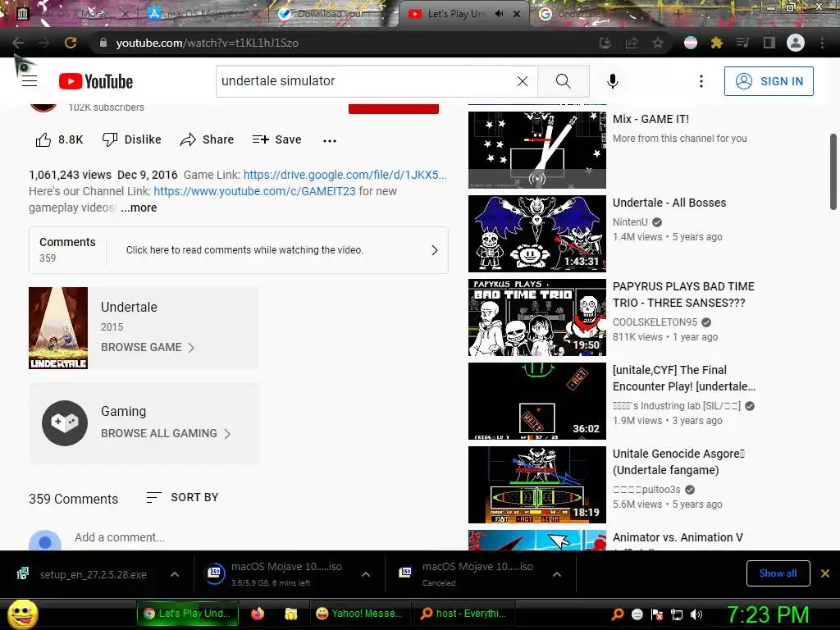Share the video
Screen dimensions: 840x630
[207, 139]
